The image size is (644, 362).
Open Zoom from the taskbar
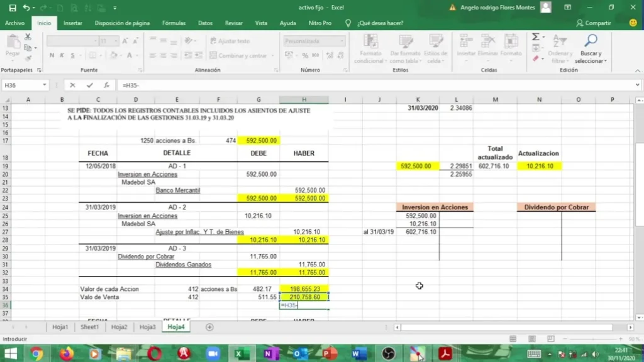[x=213, y=353]
